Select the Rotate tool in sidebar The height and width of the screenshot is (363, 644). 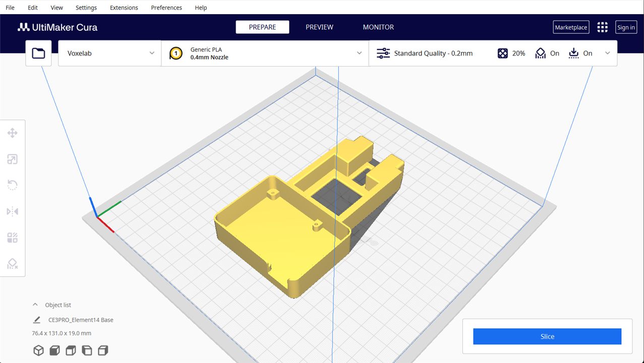(x=13, y=185)
